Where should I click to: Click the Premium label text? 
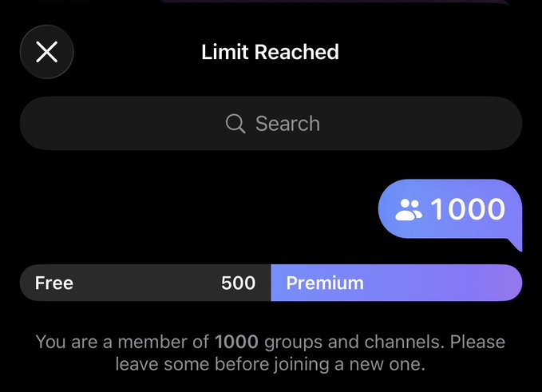click(x=325, y=283)
